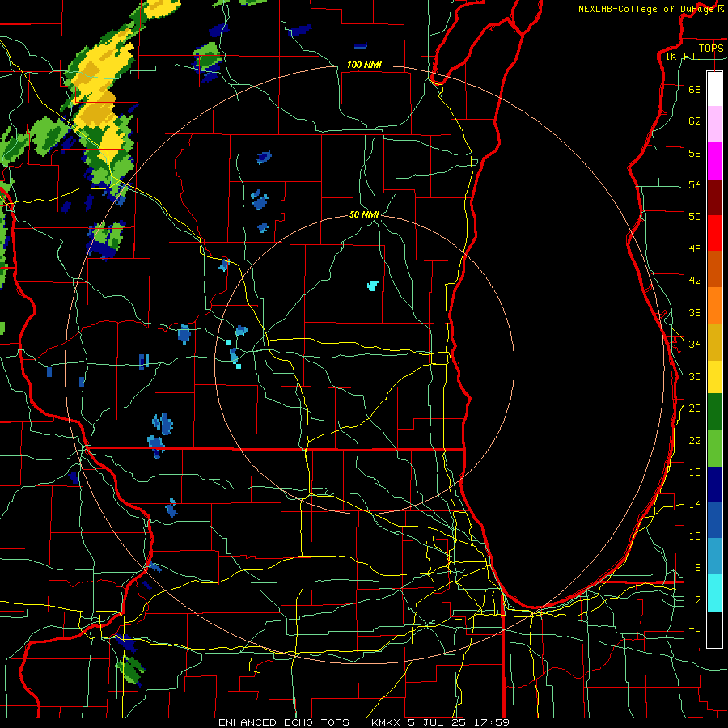Click the 50 value on the color scale
728x728 pixels.
point(695,216)
